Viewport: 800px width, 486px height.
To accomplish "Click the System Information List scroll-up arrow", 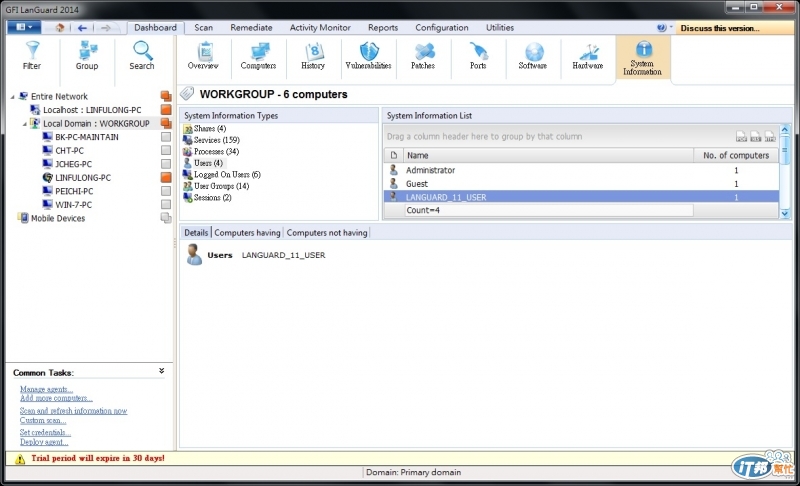I will click(785, 130).
